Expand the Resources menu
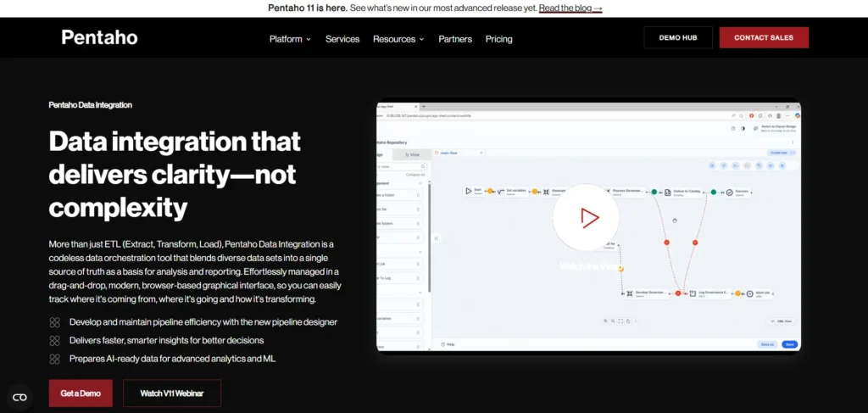This screenshot has width=868, height=413. click(x=398, y=39)
